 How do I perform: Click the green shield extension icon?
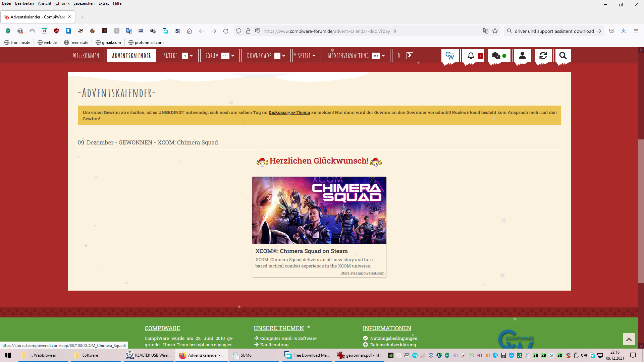pyautogui.click(x=8, y=31)
